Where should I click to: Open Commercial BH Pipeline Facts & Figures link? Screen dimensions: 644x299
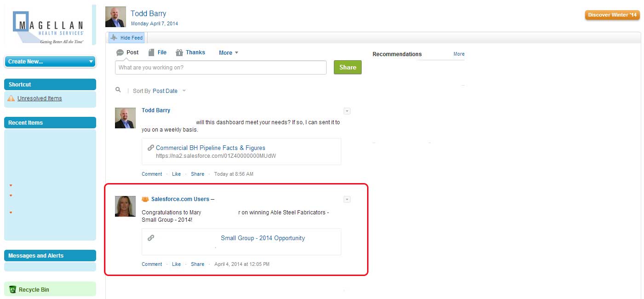211,148
